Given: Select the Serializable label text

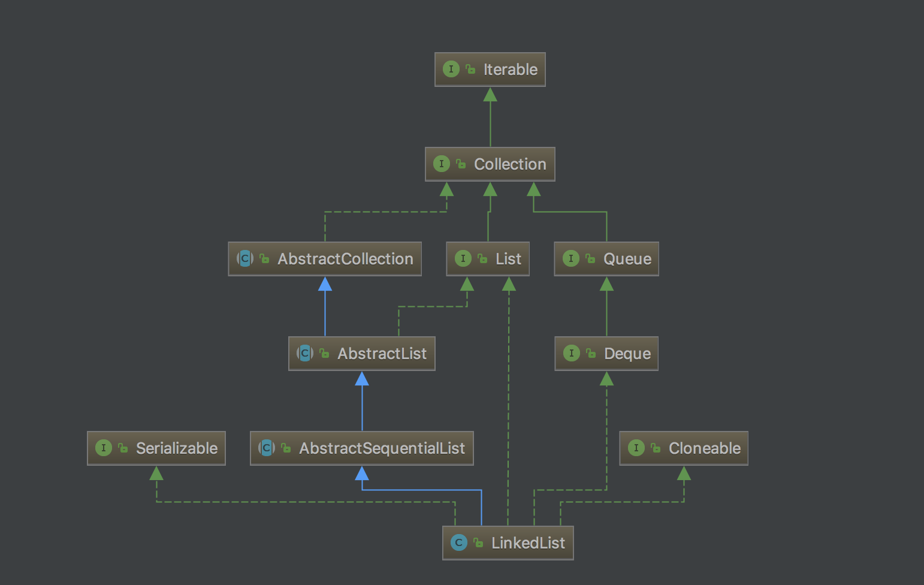Looking at the screenshot, I should click(177, 448).
